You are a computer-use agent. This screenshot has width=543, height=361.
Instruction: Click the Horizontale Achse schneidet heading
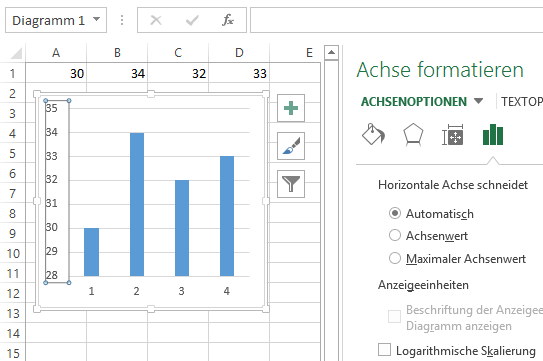[453, 185]
